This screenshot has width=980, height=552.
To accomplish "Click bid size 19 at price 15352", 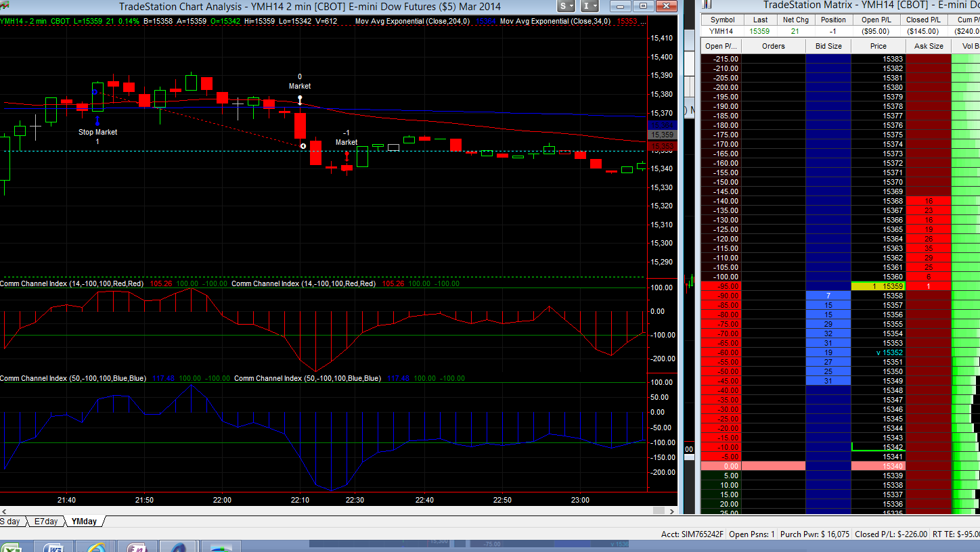I will (x=828, y=352).
